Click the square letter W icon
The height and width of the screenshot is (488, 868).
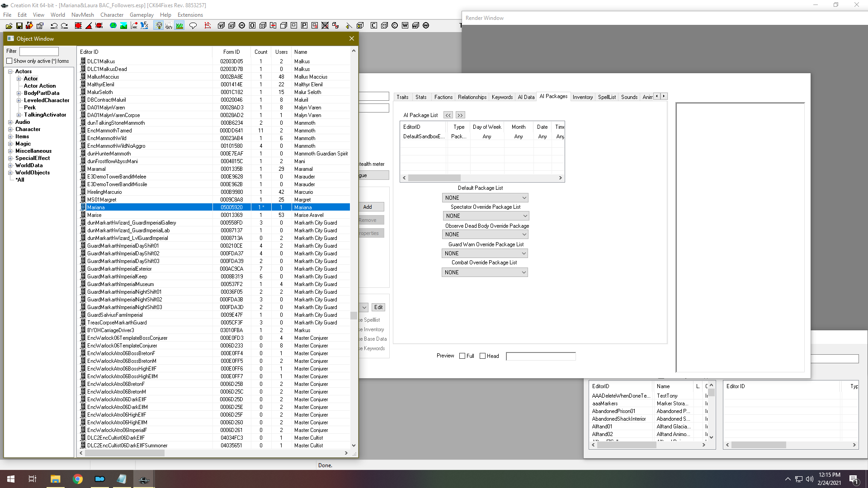(x=405, y=26)
